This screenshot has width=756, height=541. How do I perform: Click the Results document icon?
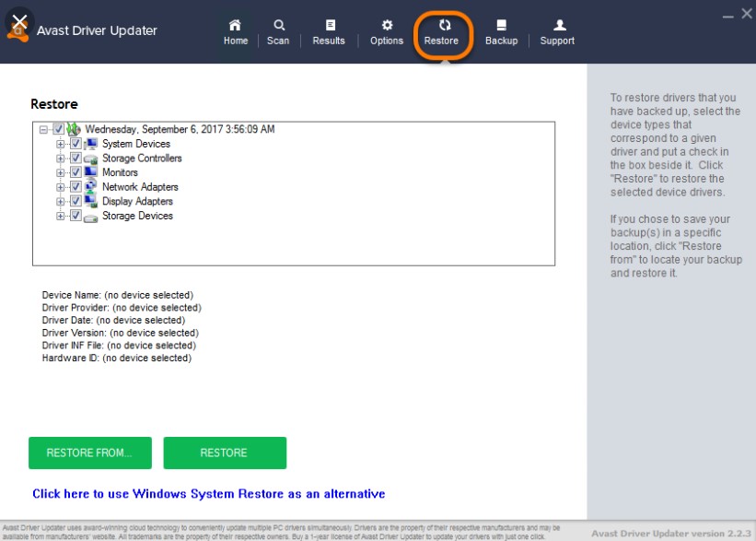(x=331, y=25)
